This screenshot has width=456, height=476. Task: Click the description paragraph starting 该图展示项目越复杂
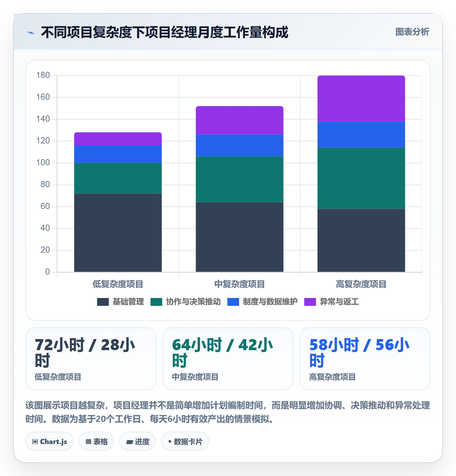[228, 412]
